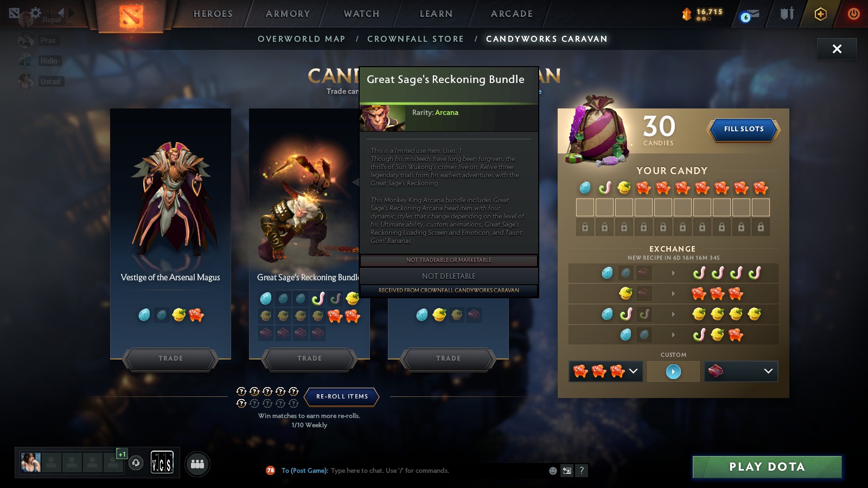Screen dimensions: 868x488
Task: Re-roll the caravan items
Action: click(342, 396)
